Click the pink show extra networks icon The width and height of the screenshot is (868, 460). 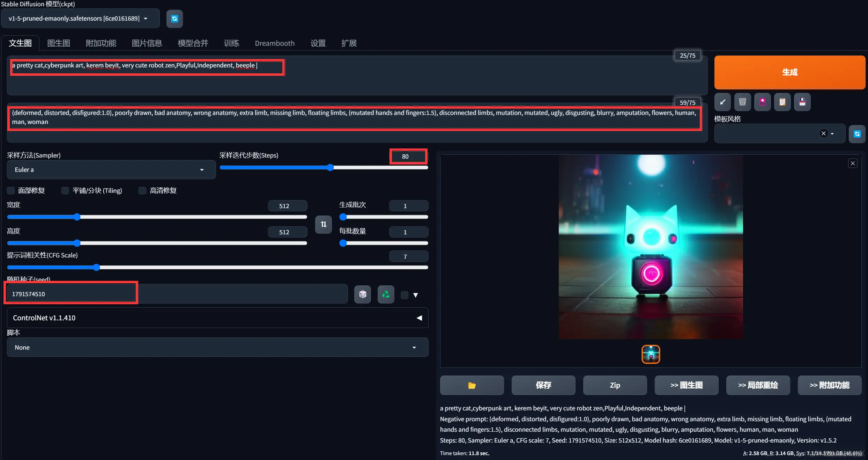coord(762,102)
